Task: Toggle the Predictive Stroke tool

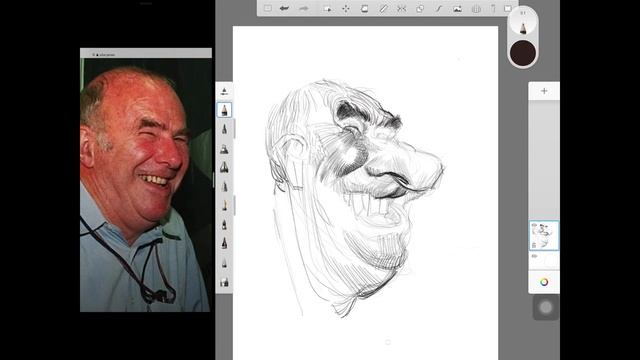Action: (x=438, y=8)
